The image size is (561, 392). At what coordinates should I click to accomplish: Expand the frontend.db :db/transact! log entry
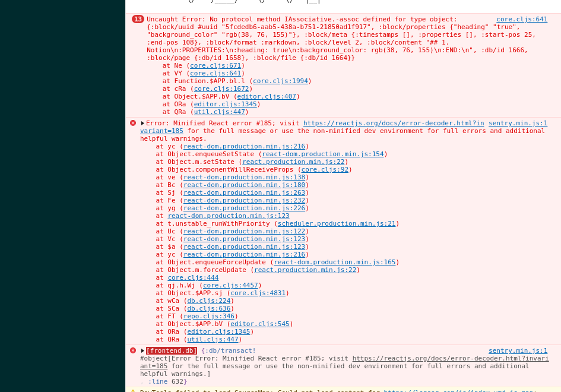point(142,350)
